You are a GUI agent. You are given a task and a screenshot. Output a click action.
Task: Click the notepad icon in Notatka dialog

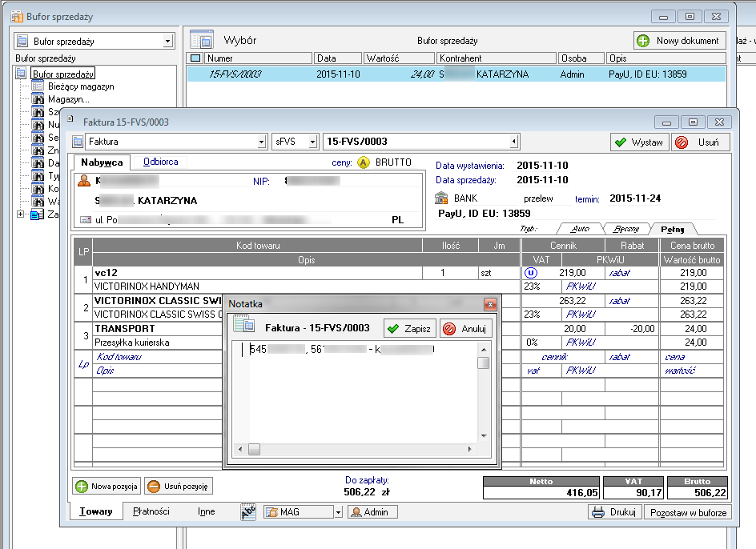(x=244, y=324)
